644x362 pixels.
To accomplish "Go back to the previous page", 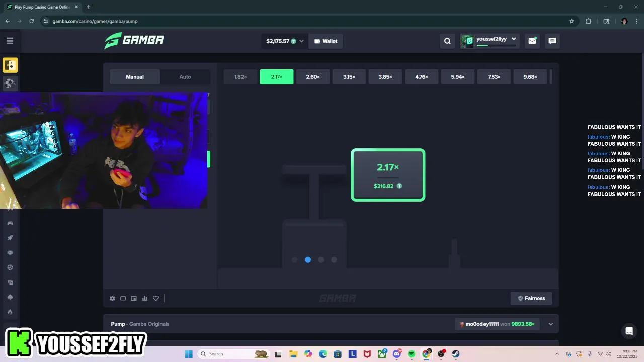I will (7, 21).
